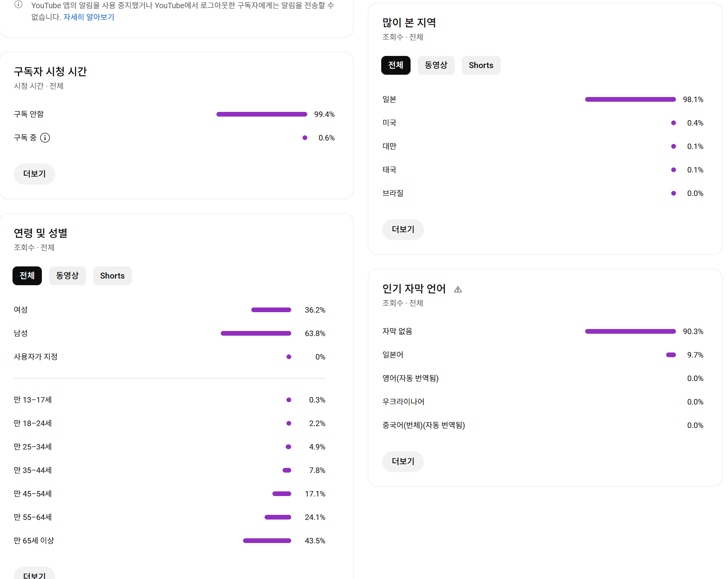The image size is (728, 579).
Task: Open the 자세히 알아보기 link
Action: 89,17
